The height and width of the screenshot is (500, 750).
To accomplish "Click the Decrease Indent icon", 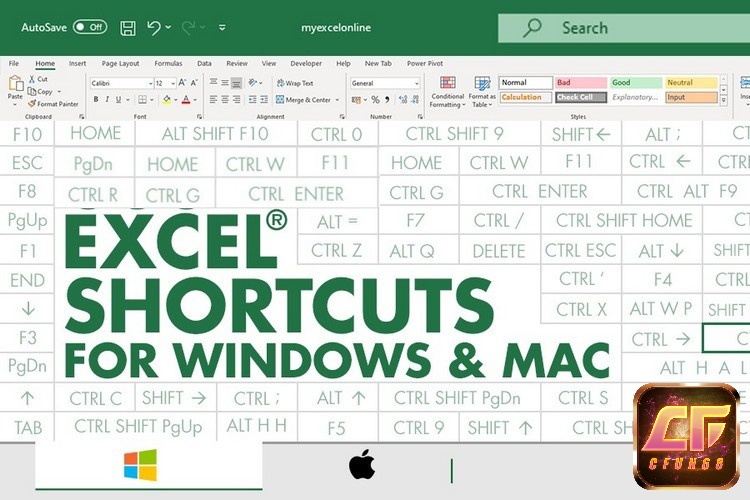I will click(x=253, y=100).
